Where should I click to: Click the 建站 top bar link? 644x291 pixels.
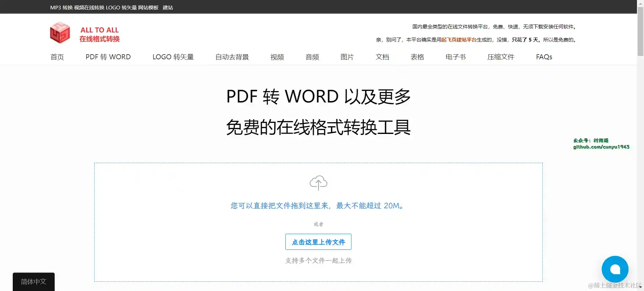pos(168,7)
